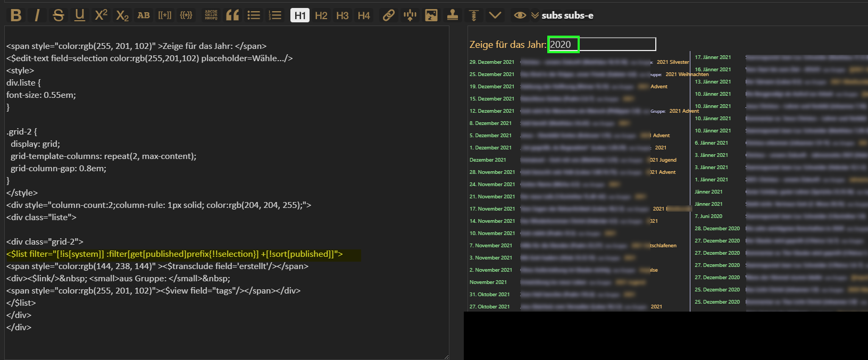Click the '15. Dezember 2021' date entry
Viewport: 868px width, 360px height.
coord(492,99)
